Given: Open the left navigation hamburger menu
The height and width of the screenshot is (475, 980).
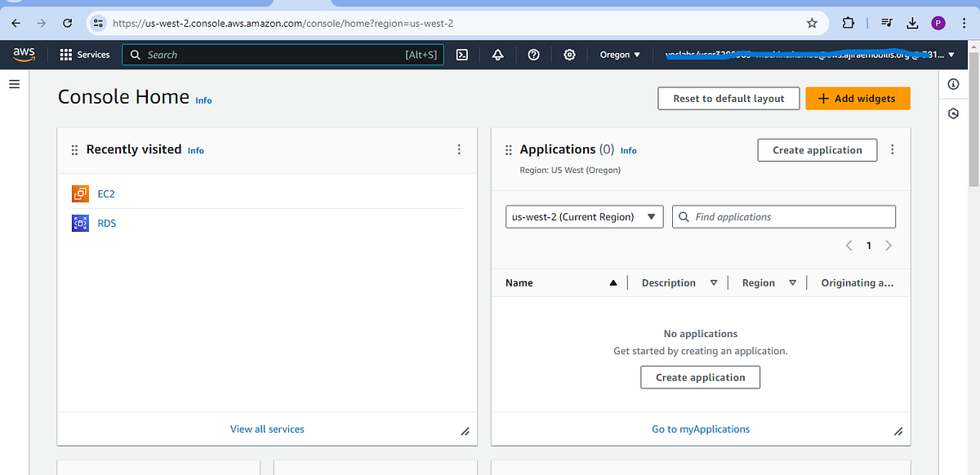Looking at the screenshot, I should (14, 83).
